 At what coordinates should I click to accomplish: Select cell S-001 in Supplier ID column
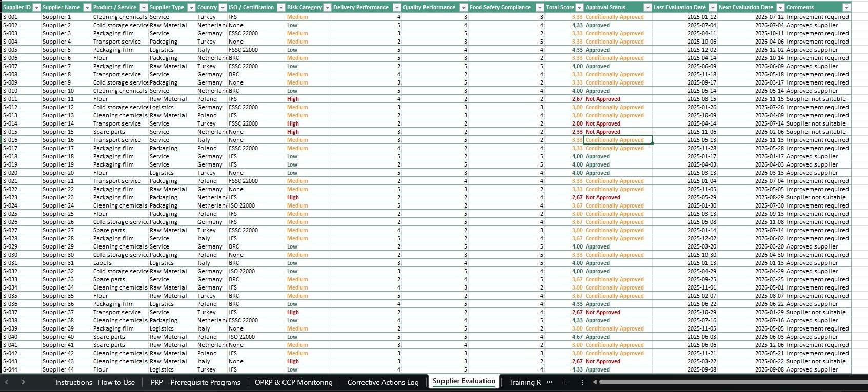[21, 17]
